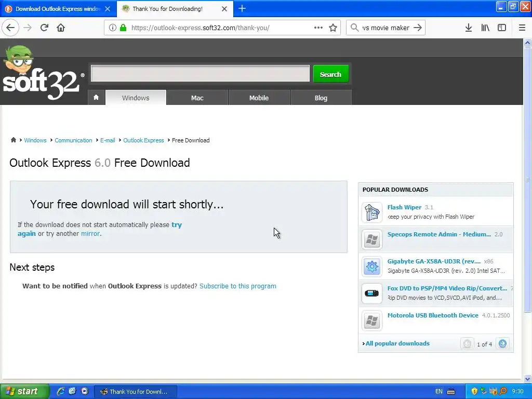532x399 pixels.
Task: Open the Windows navigation tab
Action: point(136,98)
